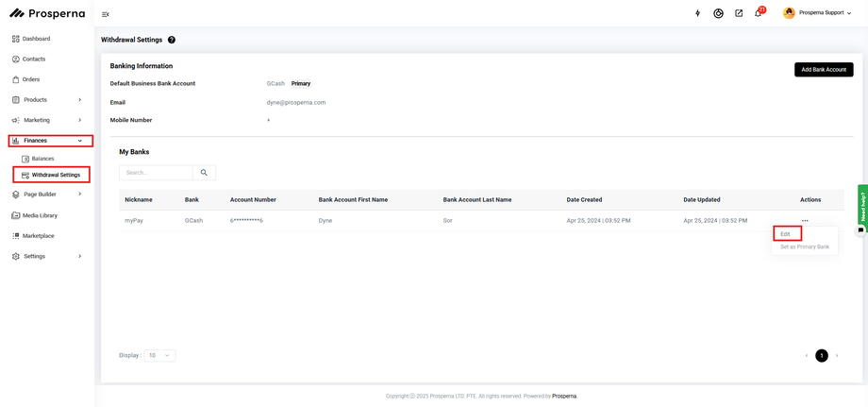Collapse the Finances chevron

(x=79, y=141)
